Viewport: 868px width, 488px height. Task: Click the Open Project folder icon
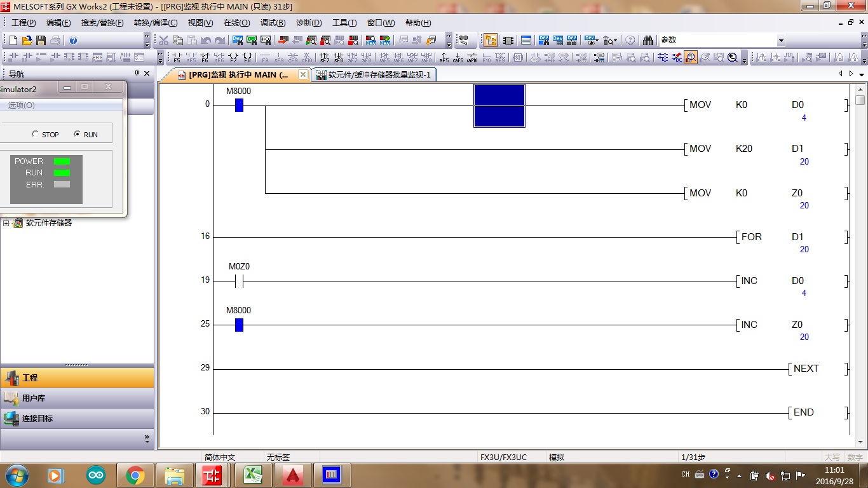pos(27,41)
